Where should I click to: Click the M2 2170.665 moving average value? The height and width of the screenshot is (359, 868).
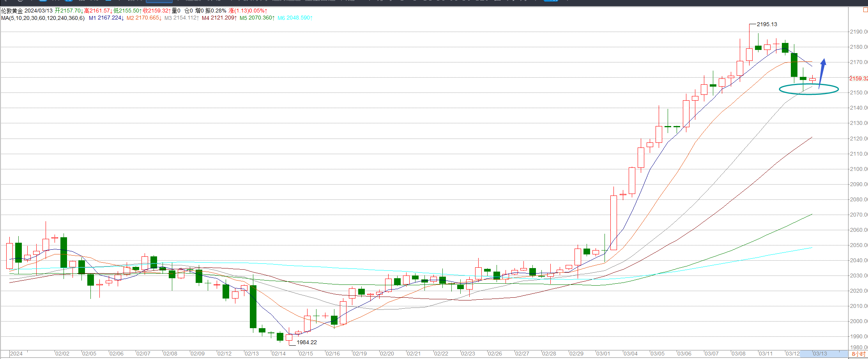(x=144, y=18)
